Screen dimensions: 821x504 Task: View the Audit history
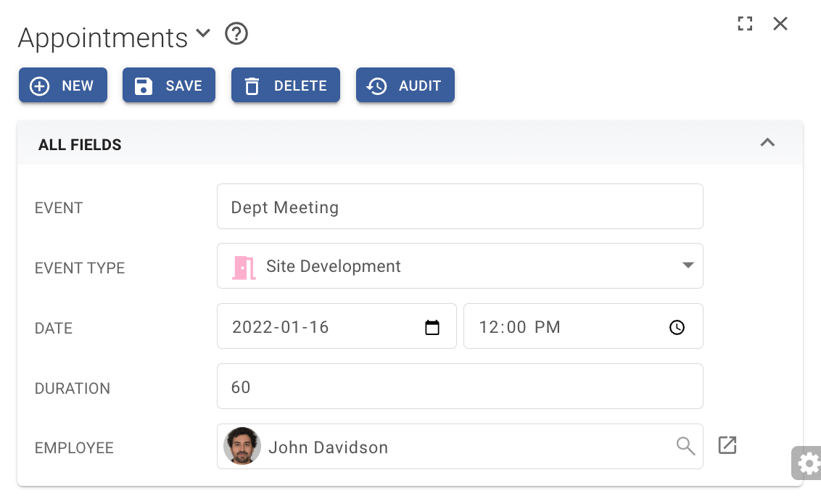(x=405, y=86)
